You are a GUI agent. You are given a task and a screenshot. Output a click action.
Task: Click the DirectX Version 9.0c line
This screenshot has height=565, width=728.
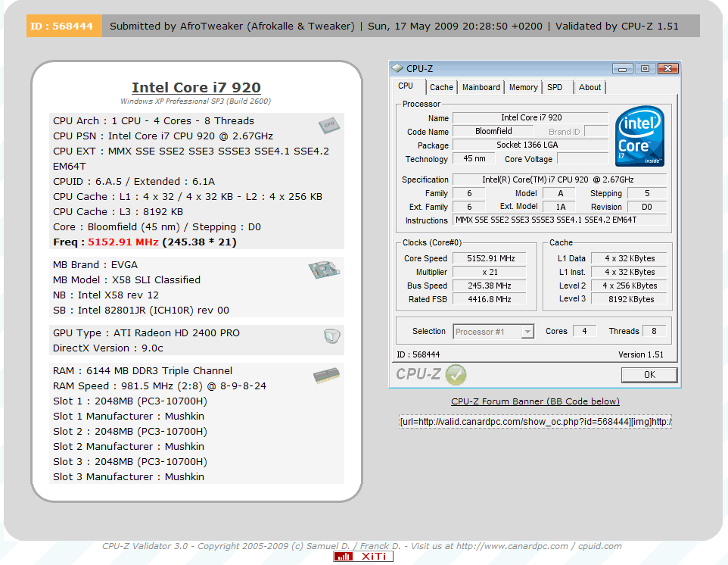coord(108,348)
